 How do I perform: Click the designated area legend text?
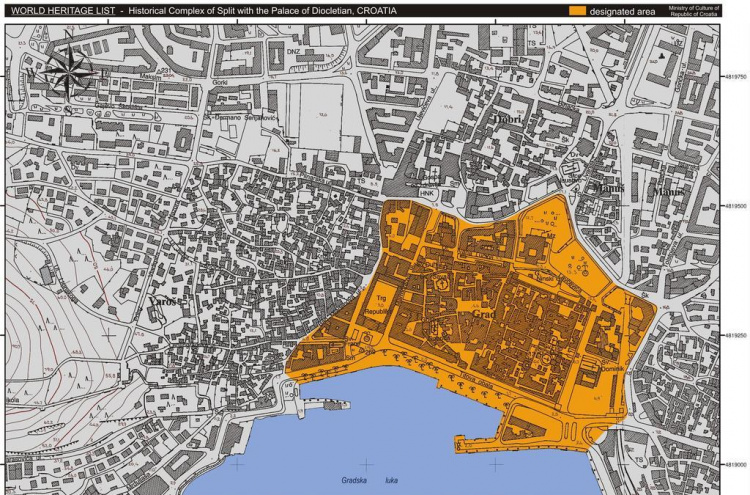click(x=621, y=11)
